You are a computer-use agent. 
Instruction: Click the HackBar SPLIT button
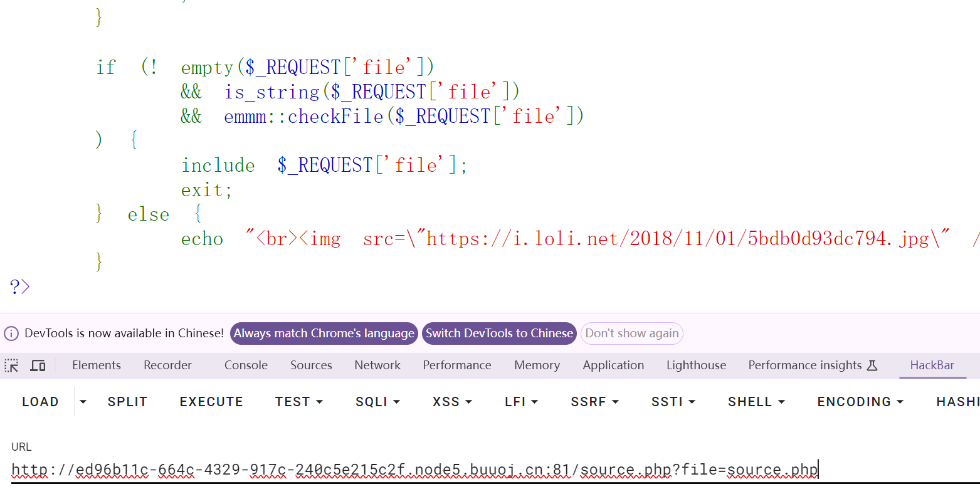[x=127, y=402]
